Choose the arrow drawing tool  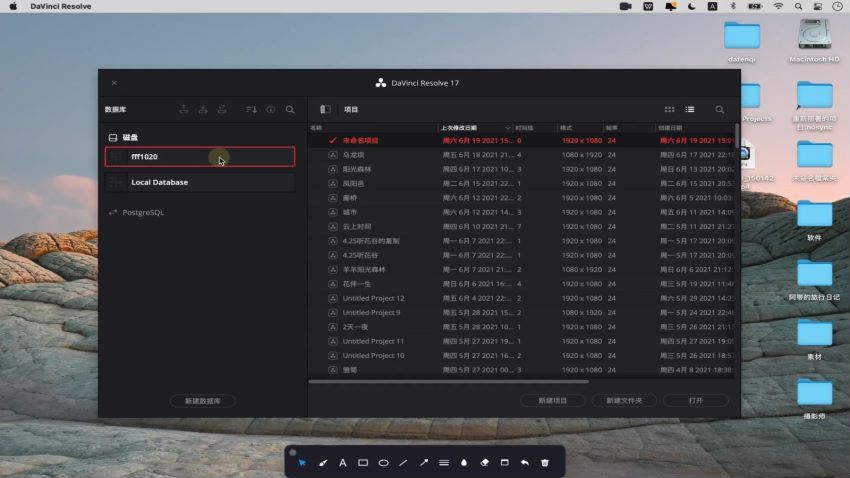click(x=423, y=463)
